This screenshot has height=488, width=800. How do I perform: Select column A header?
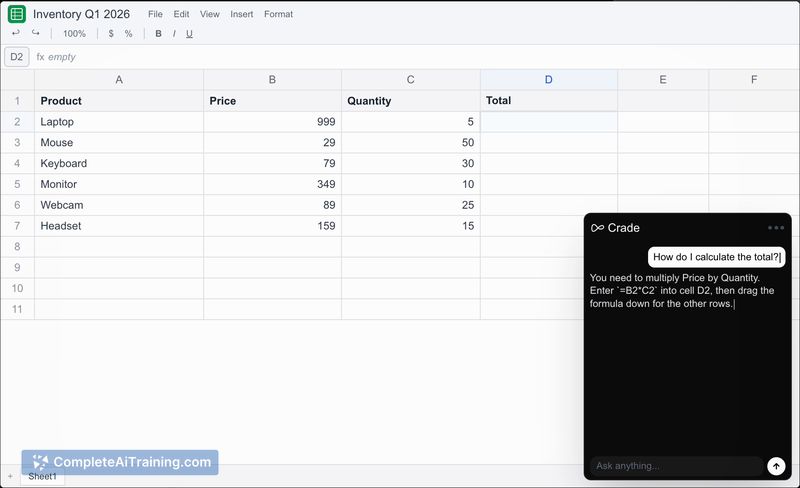tap(119, 80)
